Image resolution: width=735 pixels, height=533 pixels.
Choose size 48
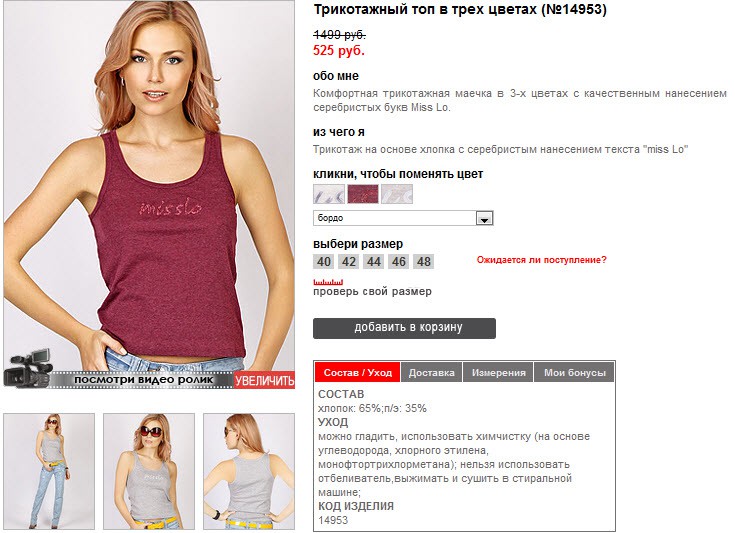pyautogui.click(x=424, y=262)
